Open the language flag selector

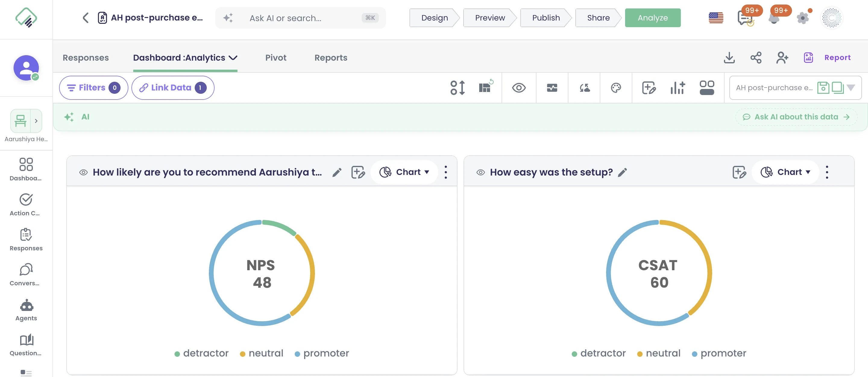coord(716,18)
